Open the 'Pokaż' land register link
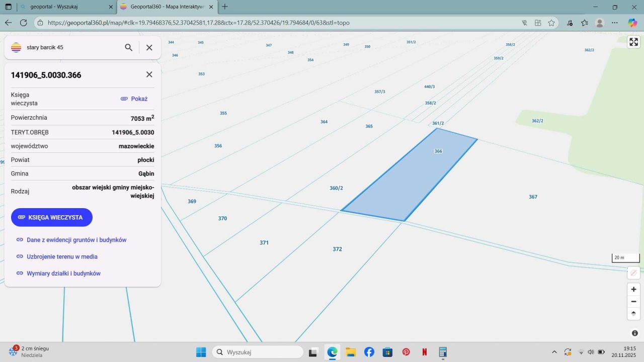This screenshot has width=644, height=362. 134,99
